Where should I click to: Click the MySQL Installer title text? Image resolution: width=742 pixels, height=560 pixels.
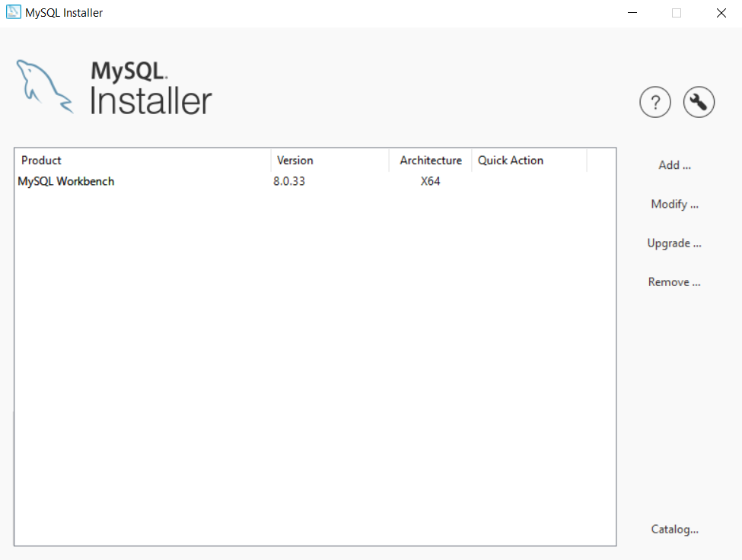tap(62, 12)
